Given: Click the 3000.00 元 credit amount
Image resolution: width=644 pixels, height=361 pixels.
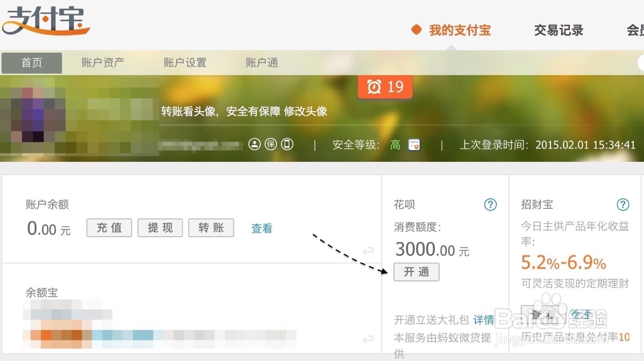Looking at the screenshot, I should click(x=432, y=249).
